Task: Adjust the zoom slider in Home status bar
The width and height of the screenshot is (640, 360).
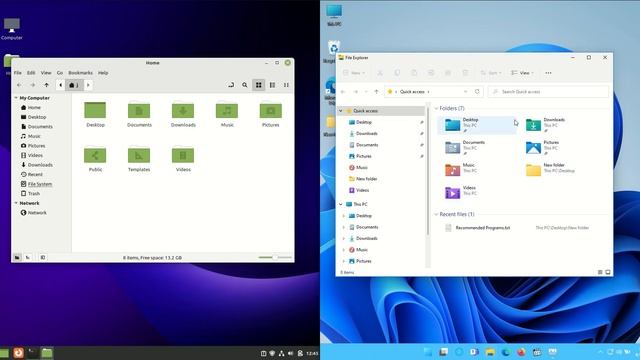Action: click(275, 258)
